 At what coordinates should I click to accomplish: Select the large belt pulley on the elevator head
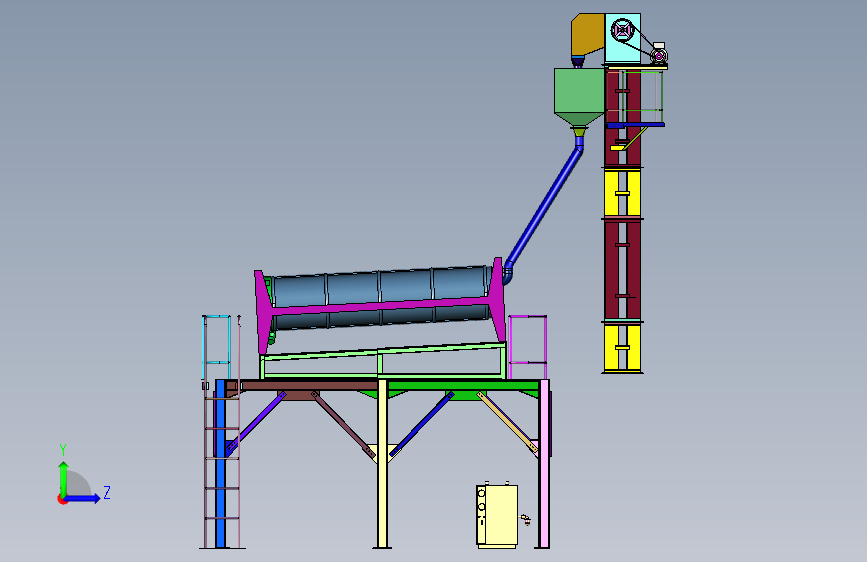pos(623,30)
